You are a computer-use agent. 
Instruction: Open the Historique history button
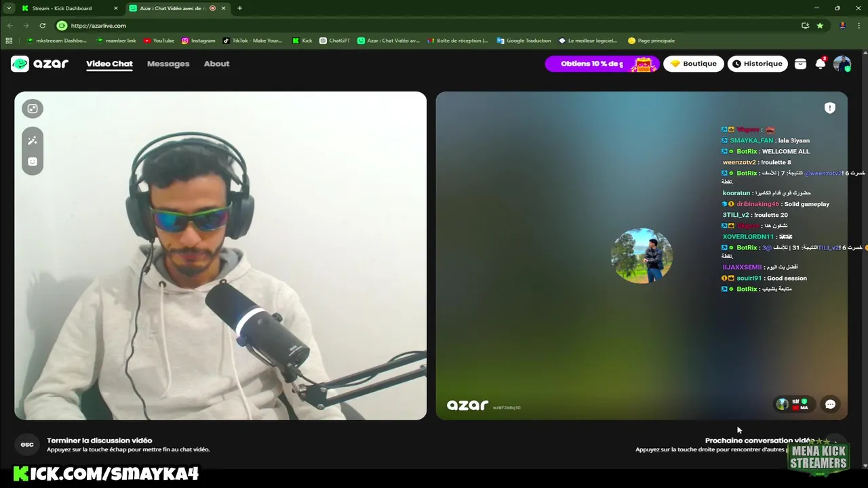[x=757, y=64]
